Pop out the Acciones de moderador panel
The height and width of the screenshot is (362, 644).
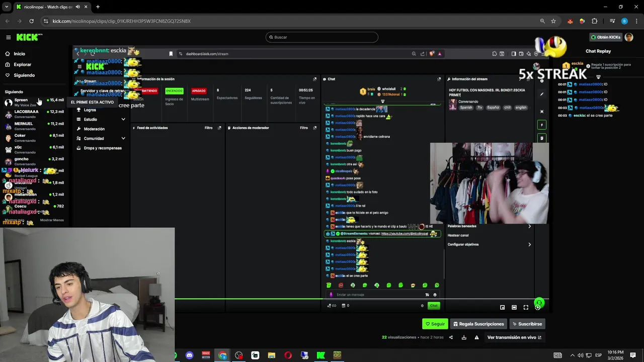(x=315, y=128)
